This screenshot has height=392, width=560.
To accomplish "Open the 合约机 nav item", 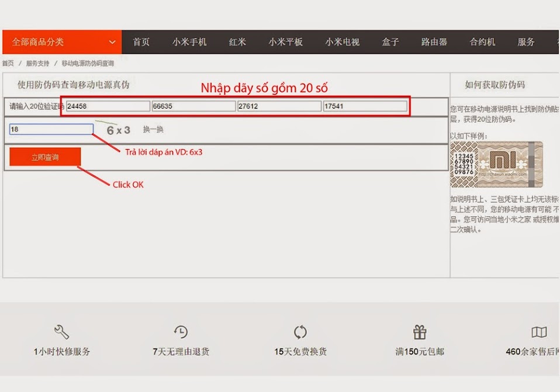I will 482,42.
